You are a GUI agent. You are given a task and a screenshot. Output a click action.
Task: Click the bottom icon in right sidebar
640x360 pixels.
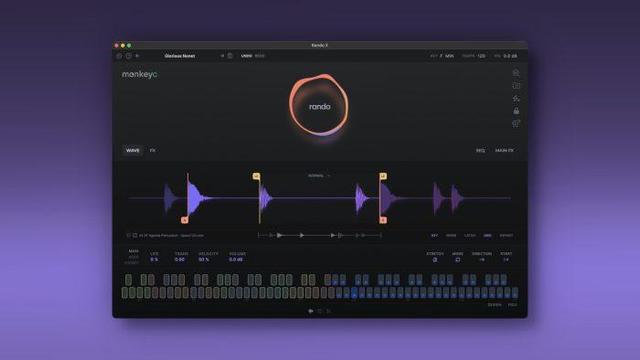[x=516, y=123]
